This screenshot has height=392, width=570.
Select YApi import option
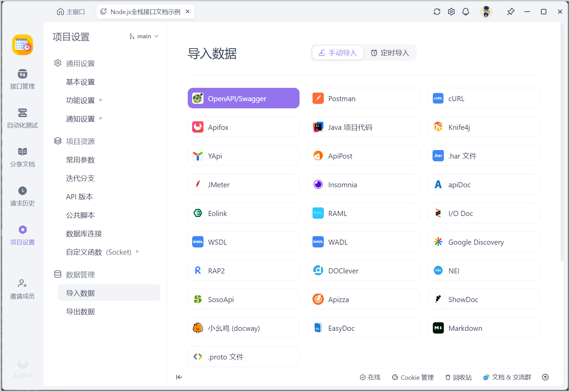tap(243, 156)
